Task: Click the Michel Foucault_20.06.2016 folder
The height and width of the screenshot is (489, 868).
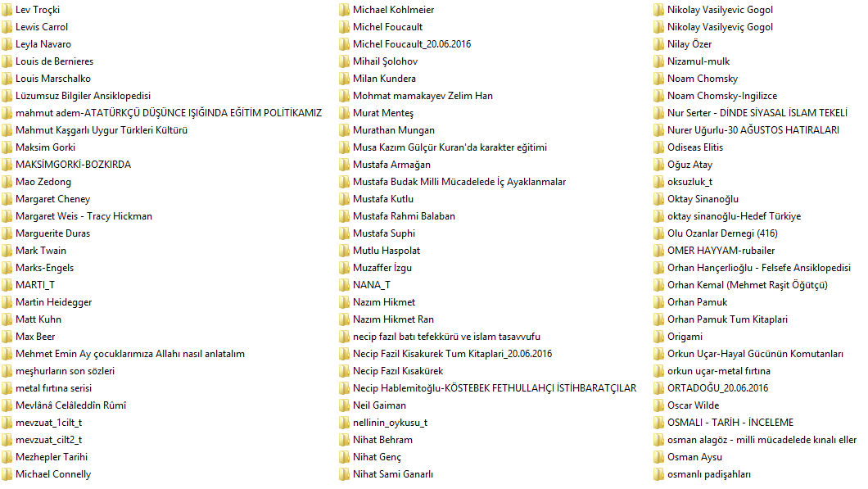Action: tap(412, 44)
